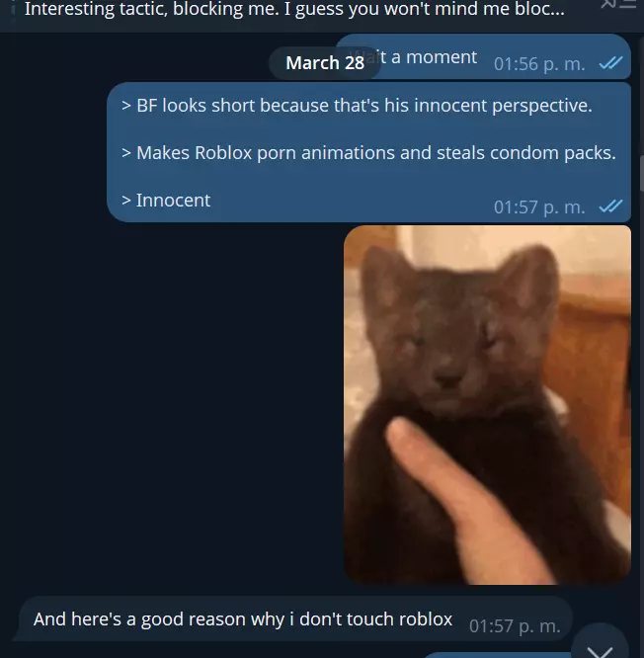Click the outgoing 01:57 p. m. timestamp
The image size is (644, 658).
(x=539, y=206)
